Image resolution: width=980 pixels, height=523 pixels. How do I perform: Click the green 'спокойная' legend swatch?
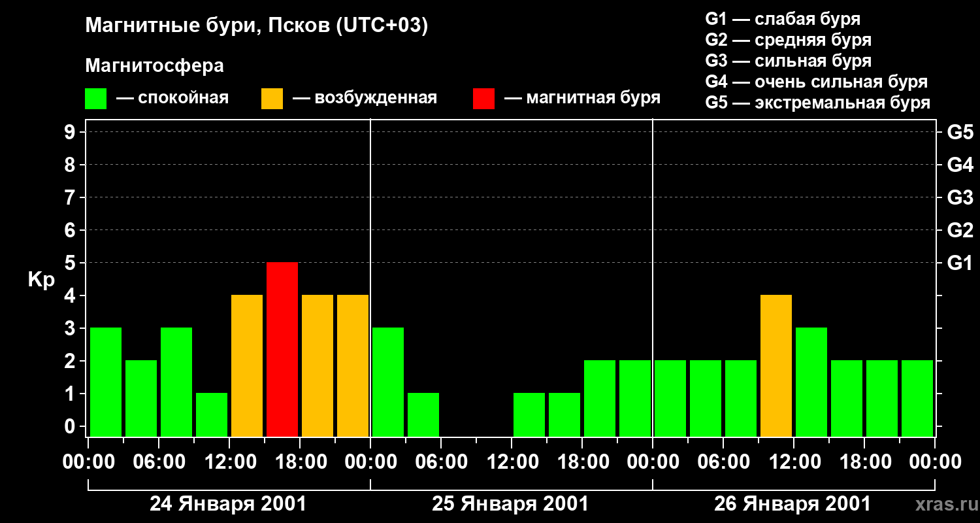pyautogui.click(x=95, y=99)
